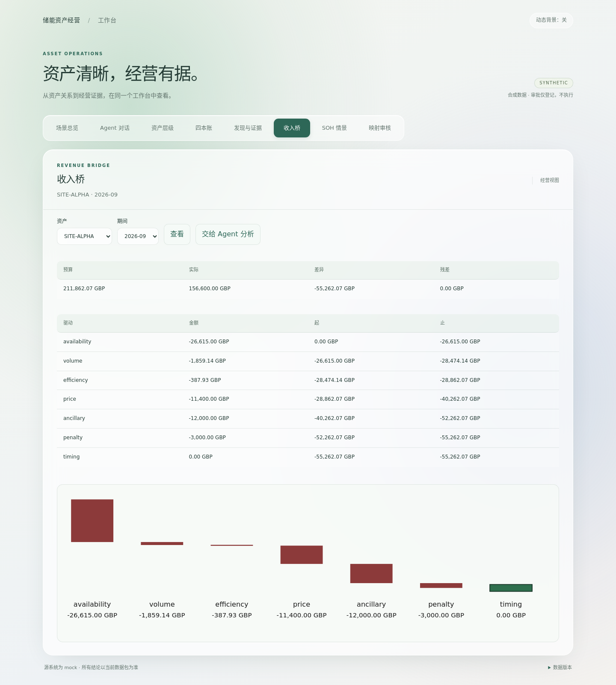Click the actual value 156,600.00 GBP

[x=210, y=289]
